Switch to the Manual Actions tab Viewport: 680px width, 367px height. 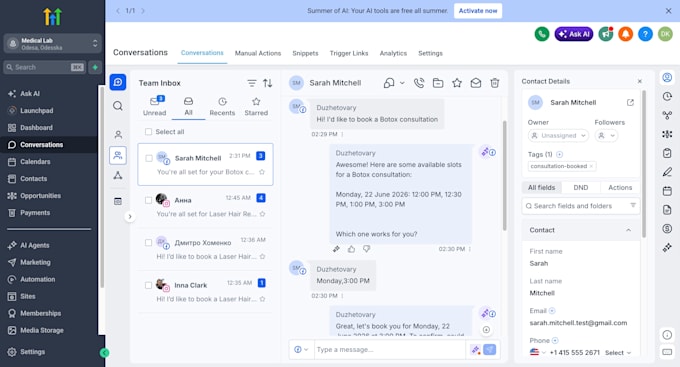(x=258, y=53)
